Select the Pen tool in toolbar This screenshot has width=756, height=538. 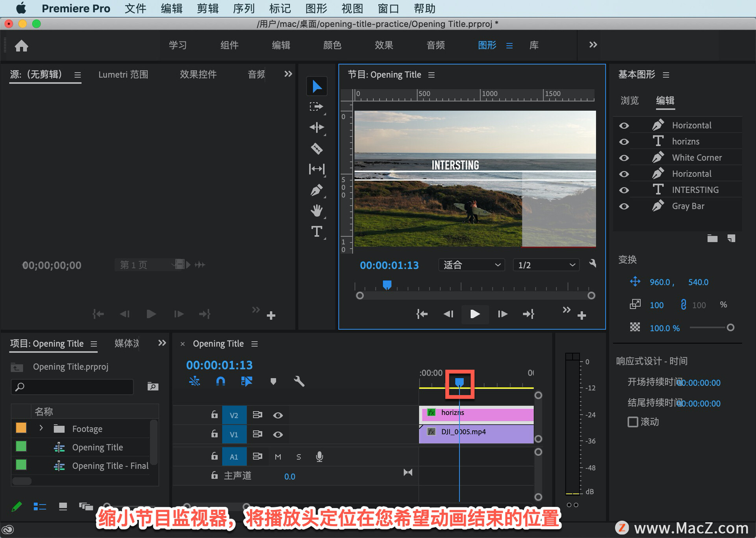pos(317,190)
